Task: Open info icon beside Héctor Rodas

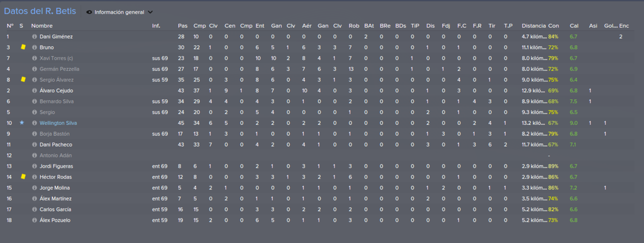Action: [35, 177]
